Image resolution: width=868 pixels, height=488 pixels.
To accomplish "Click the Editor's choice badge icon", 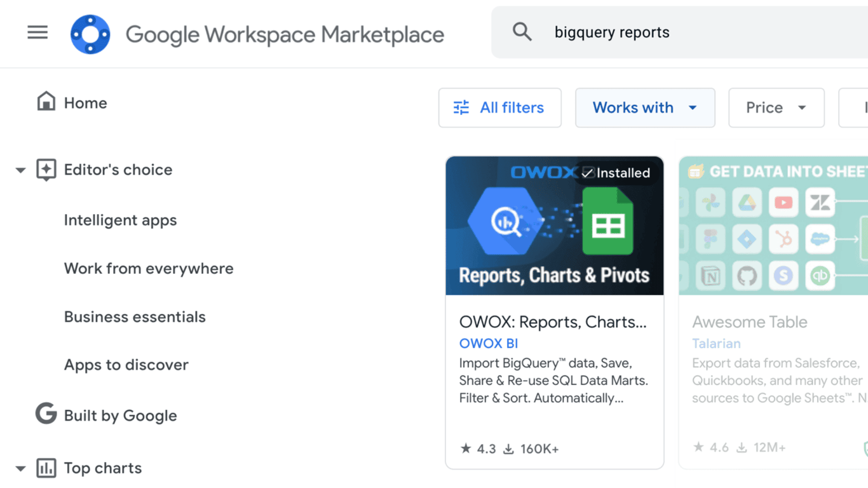I will (x=46, y=170).
